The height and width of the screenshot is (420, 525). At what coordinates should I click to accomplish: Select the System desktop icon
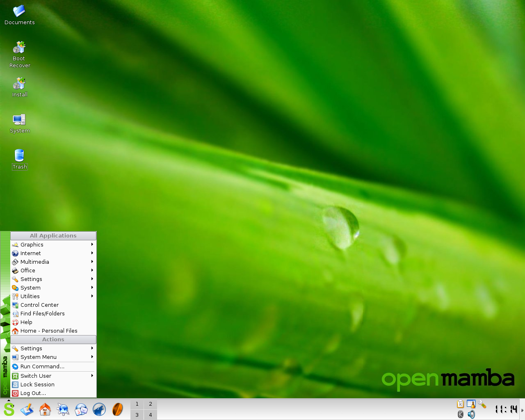[x=19, y=123]
